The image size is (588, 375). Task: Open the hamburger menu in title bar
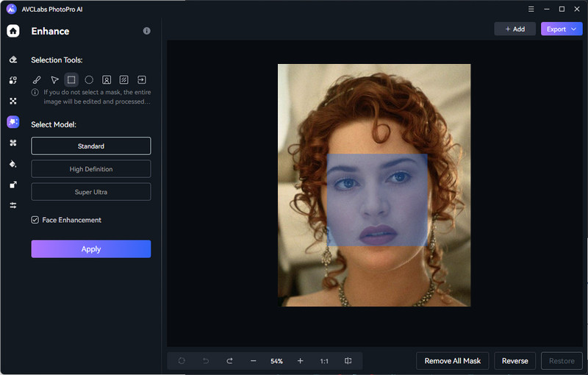531,9
